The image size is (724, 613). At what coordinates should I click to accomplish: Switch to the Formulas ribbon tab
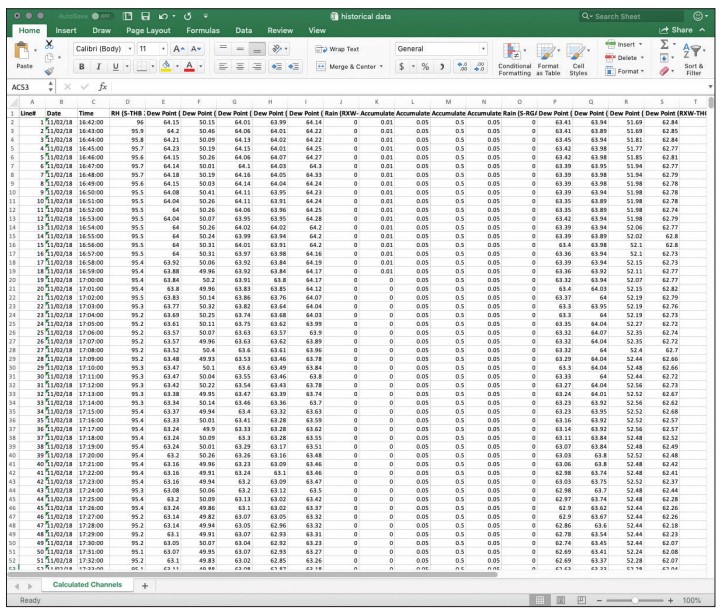[x=203, y=31]
